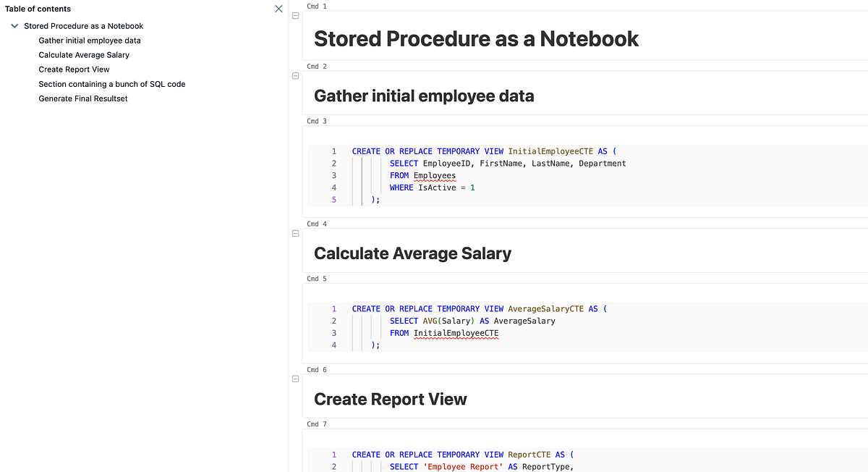Click line number 5 in Cmd 3
Viewport: 868px width, 472px height.
(x=333, y=199)
